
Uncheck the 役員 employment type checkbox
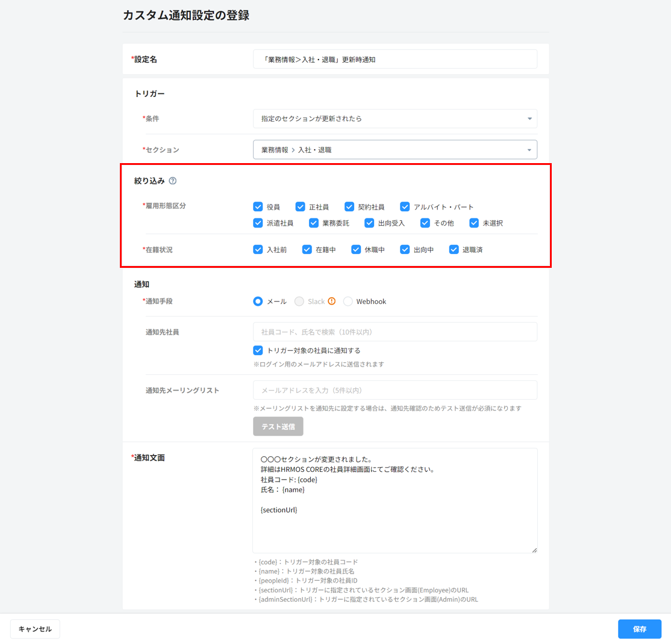point(258,207)
